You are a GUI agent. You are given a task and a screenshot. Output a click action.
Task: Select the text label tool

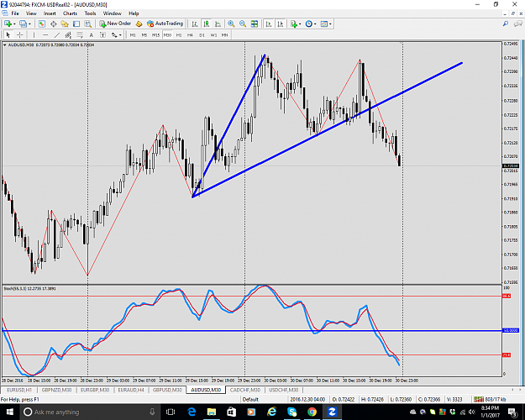pyautogui.click(x=102, y=34)
